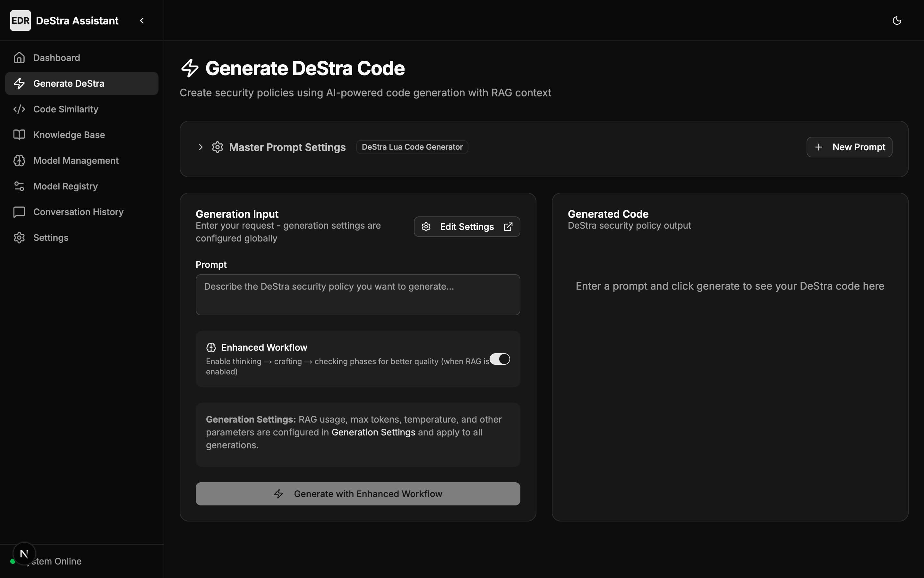Click the Model Registry sliders icon
The height and width of the screenshot is (578, 924).
click(x=19, y=186)
